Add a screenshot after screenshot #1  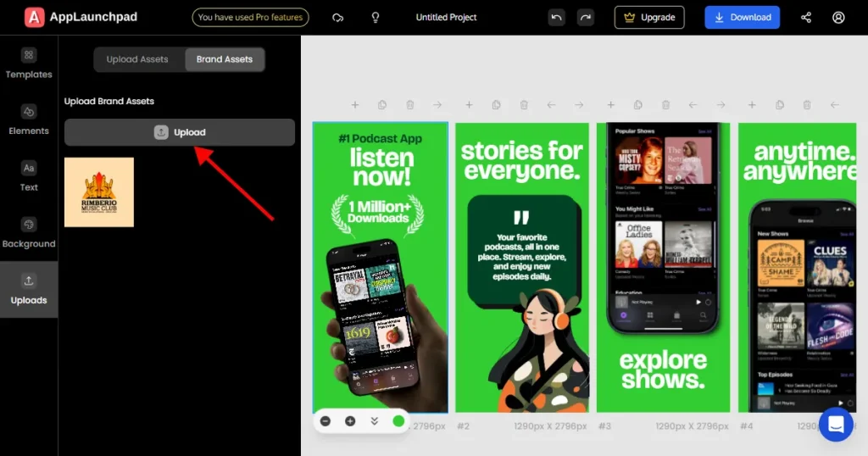pos(355,104)
